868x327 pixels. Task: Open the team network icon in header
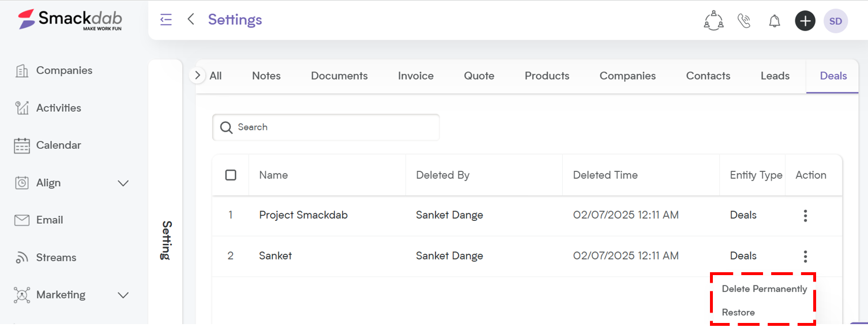point(713,21)
